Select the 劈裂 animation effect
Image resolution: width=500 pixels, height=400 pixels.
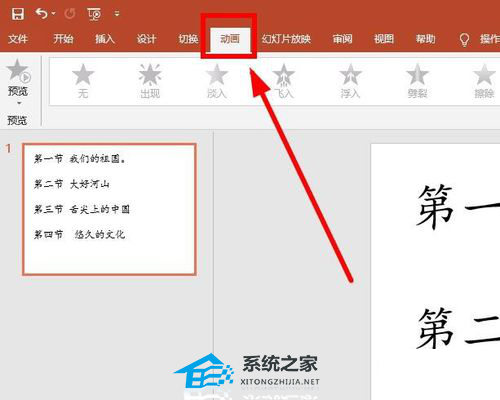coord(417,81)
